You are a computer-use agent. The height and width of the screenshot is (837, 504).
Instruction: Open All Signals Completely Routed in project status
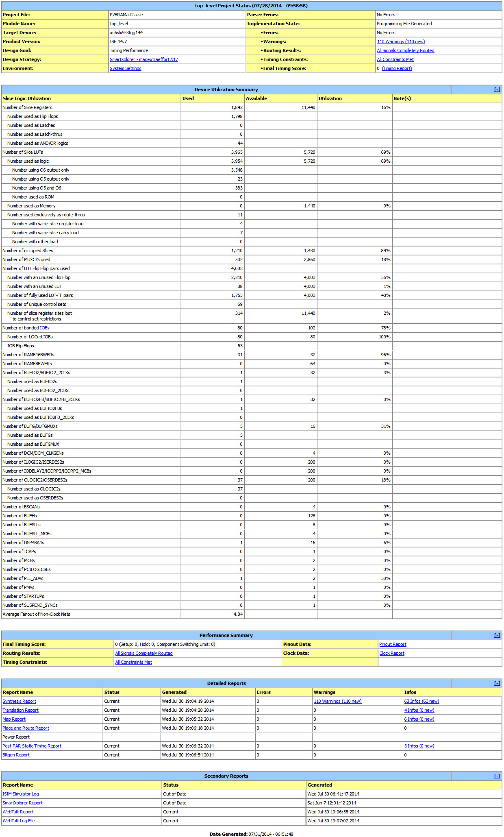(405, 50)
